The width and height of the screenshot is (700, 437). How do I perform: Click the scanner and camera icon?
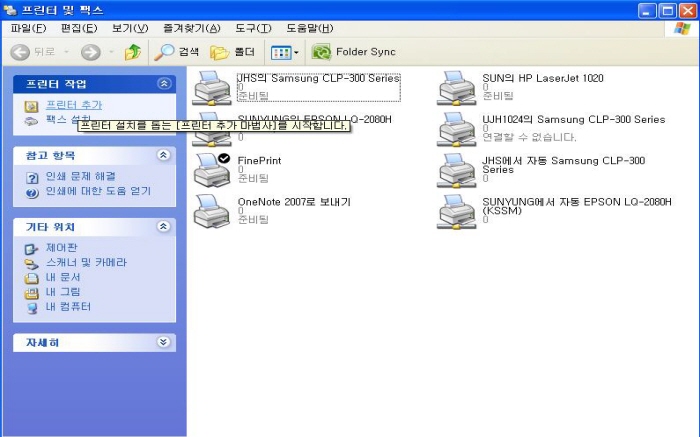click(31, 263)
